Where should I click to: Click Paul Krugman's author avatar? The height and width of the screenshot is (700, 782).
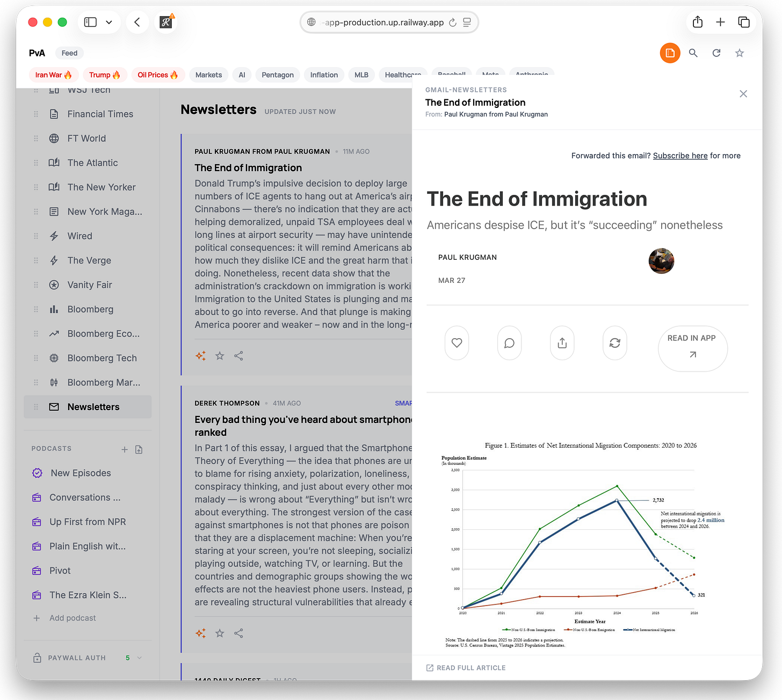(661, 261)
